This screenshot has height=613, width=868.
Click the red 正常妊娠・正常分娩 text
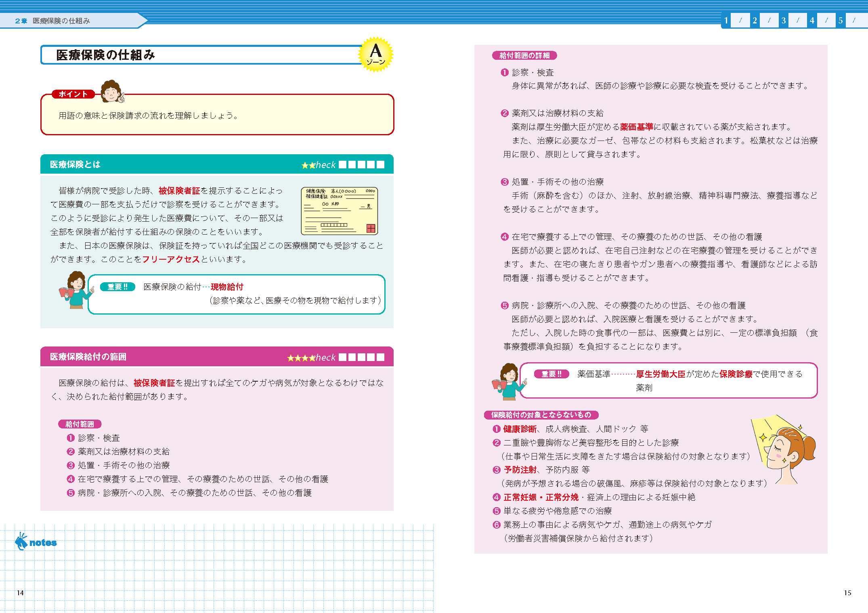(x=541, y=497)
